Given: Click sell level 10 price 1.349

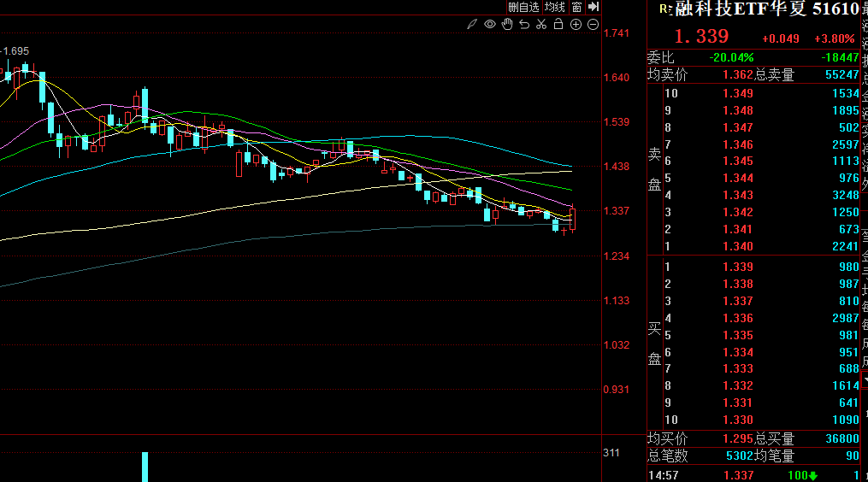Looking at the screenshot, I should pyautogui.click(x=738, y=94).
